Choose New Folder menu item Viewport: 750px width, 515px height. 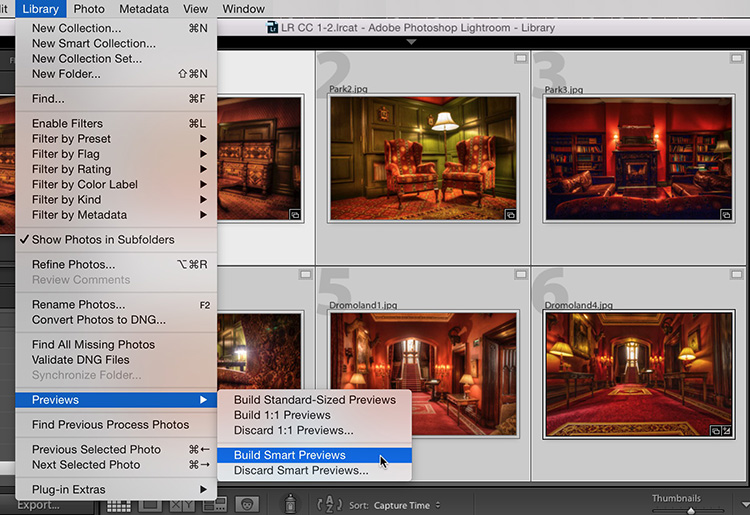(x=116, y=74)
